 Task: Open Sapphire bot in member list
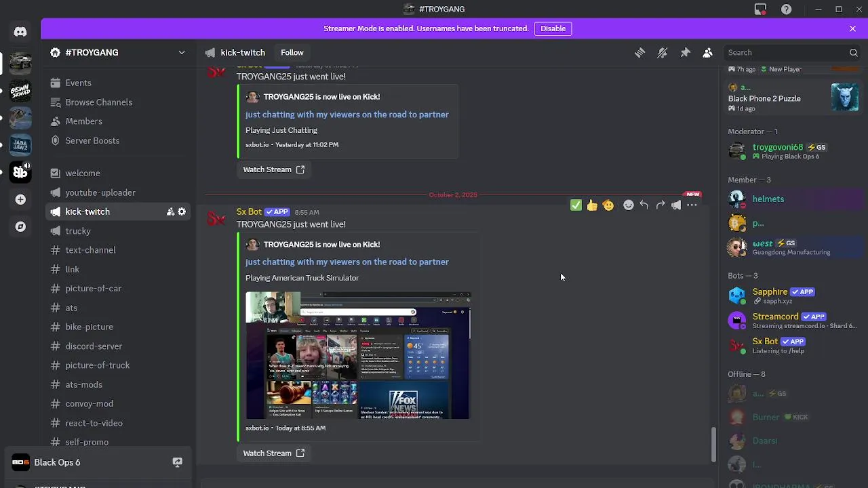[x=793, y=296]
